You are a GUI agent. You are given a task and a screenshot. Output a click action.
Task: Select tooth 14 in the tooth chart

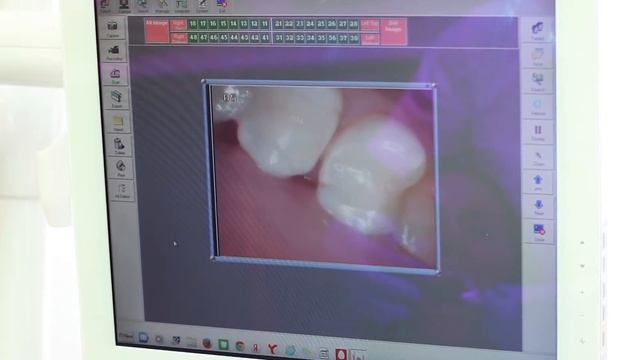click(233, 24)
